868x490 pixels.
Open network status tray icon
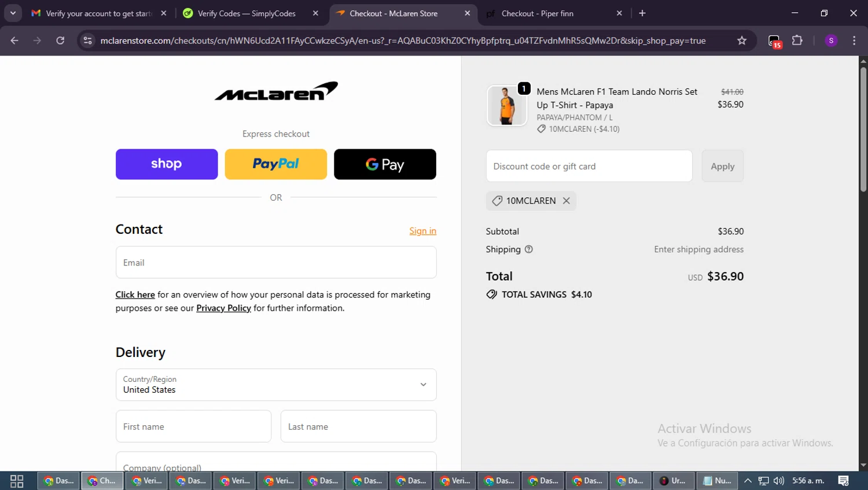(764, 481)
